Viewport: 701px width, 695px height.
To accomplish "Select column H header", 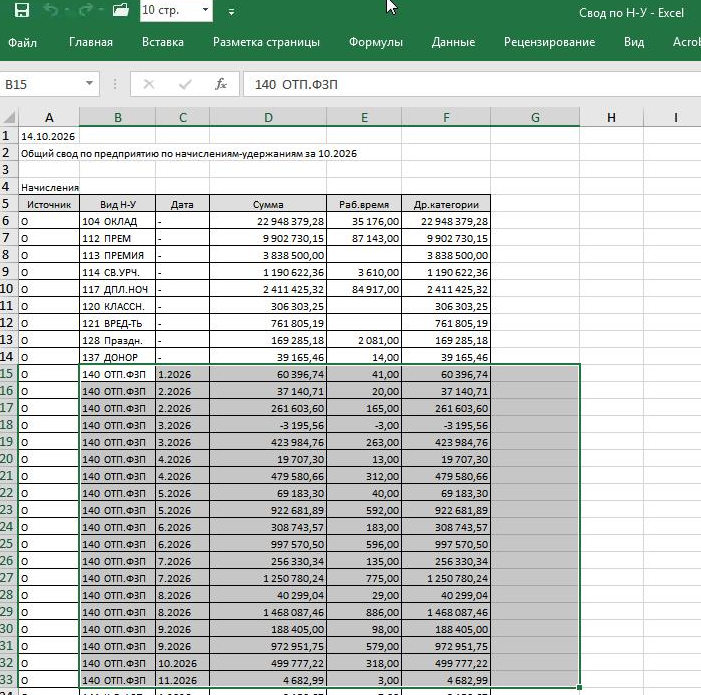I will coord(611,117).
